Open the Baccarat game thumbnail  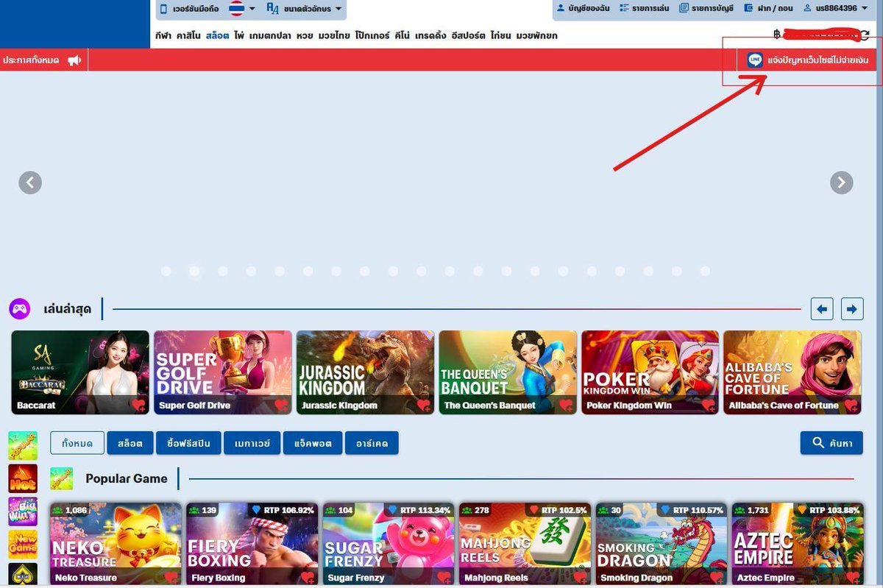(80, 372)
